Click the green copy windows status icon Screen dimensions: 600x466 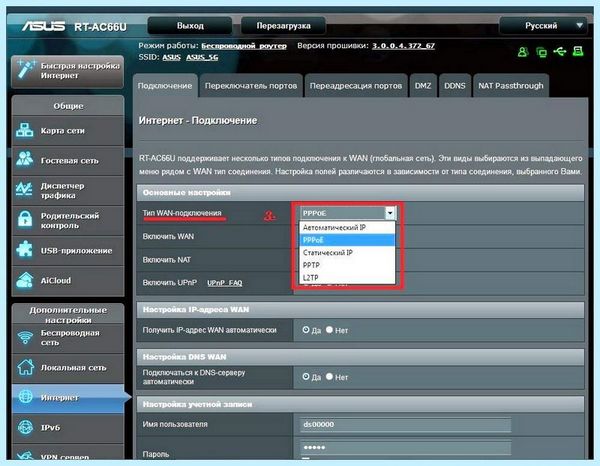coord(541,52)
